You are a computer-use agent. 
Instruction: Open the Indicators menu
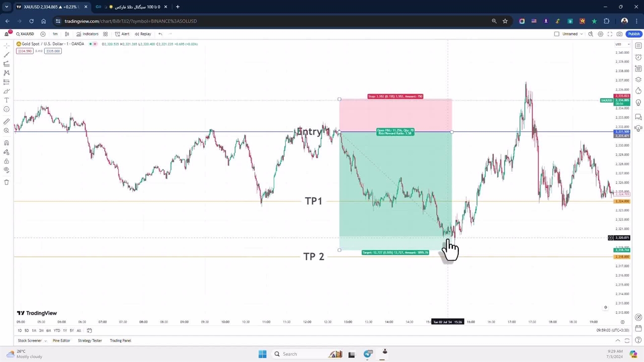pyautogui.click(x=87, y=34)
